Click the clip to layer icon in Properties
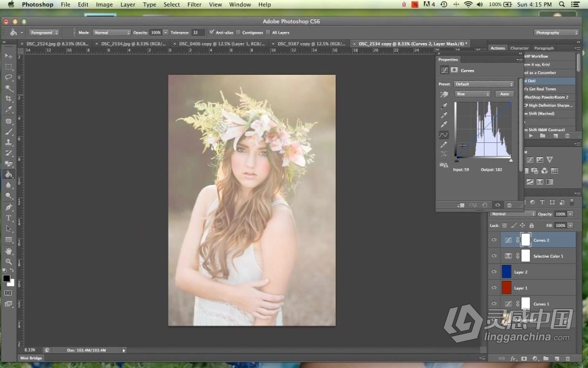Screen dimensions: 588x368 pos(461,205)
